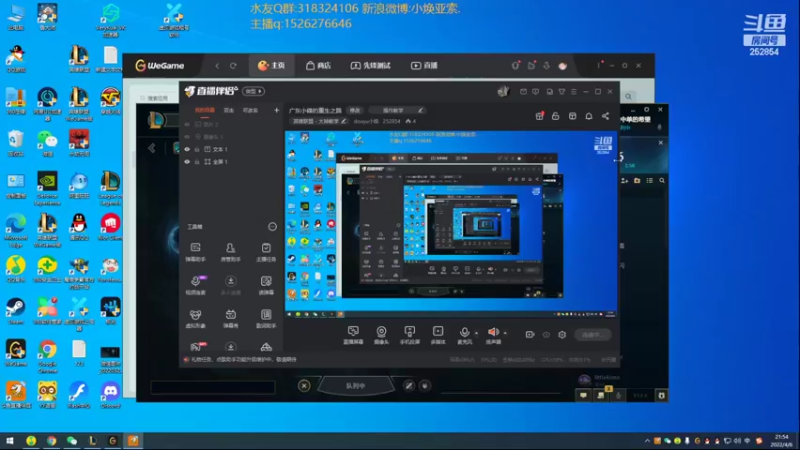Click the 麦克风 microphone icon
Image resolution: width=800 pixels, height=450 pixels.
[464, 332]
